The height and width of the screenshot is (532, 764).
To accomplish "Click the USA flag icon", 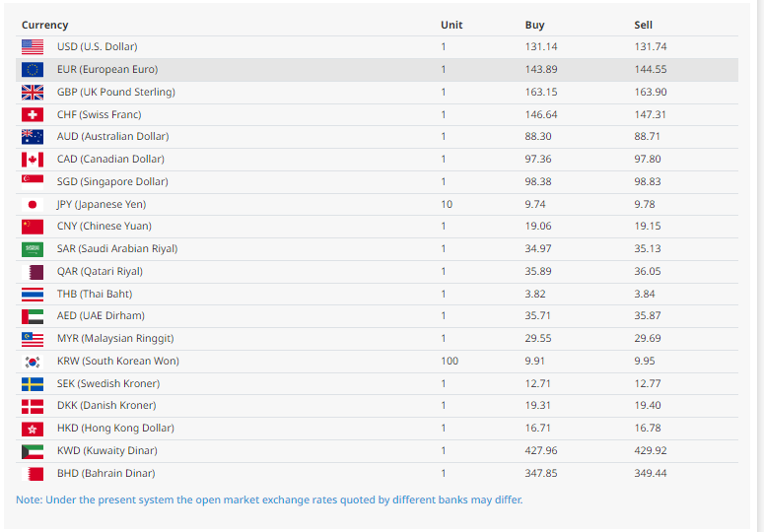I will 33,47.
